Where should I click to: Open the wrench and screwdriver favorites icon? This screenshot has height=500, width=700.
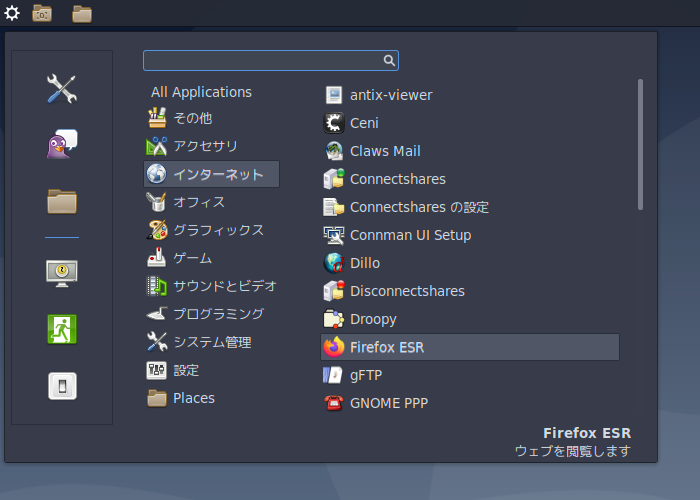click(62, 88)
